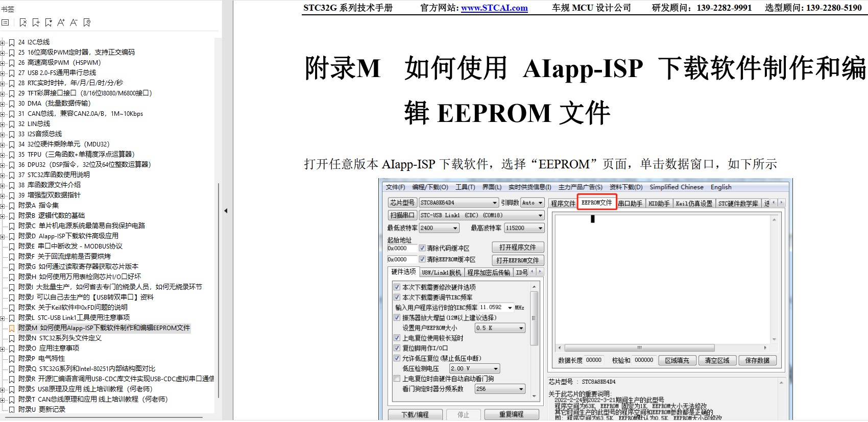Toggle 复位脚用作I/O口 checkbox
Image resolution: width=868 pixels, height=422 pixels.
coord(397,348)
